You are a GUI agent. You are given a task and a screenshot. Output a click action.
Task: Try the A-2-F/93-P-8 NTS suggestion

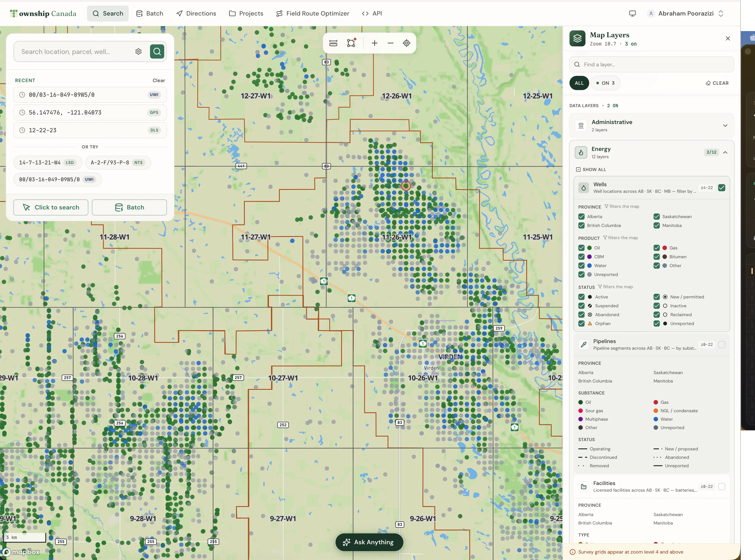[x=118, y=162]
